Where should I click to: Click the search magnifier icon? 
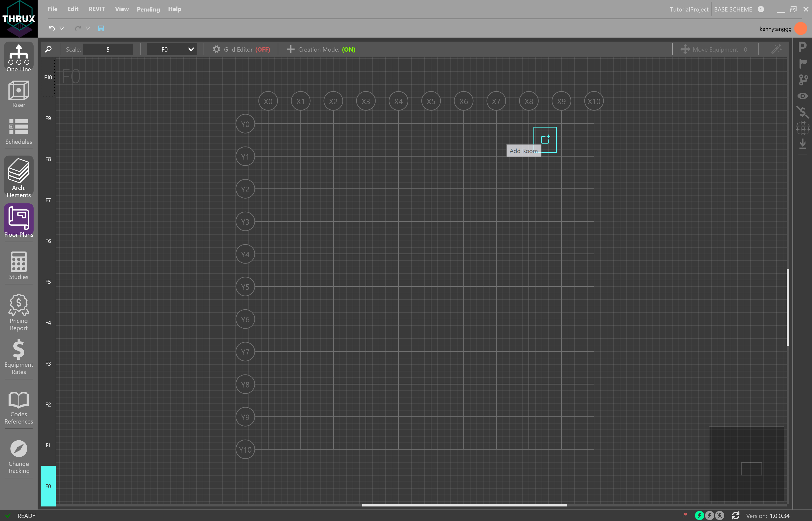coord(48,49)
